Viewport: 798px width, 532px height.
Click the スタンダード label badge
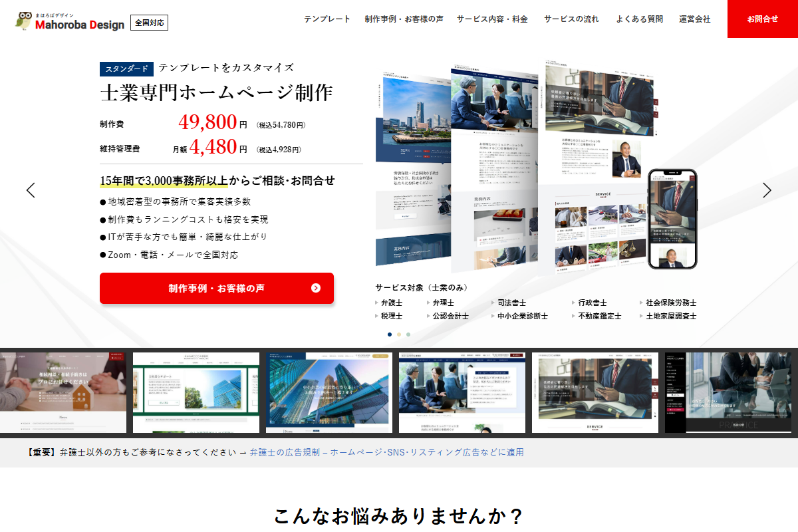coord(127,68)
